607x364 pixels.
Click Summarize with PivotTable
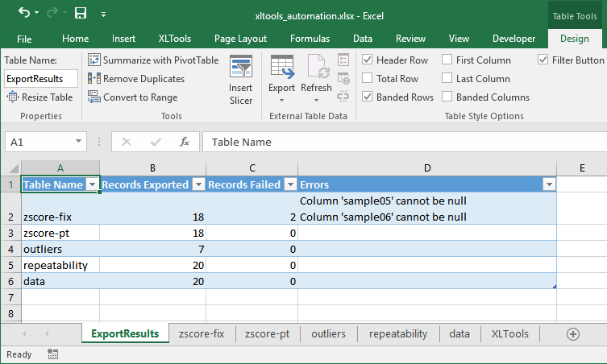[153, 60]
